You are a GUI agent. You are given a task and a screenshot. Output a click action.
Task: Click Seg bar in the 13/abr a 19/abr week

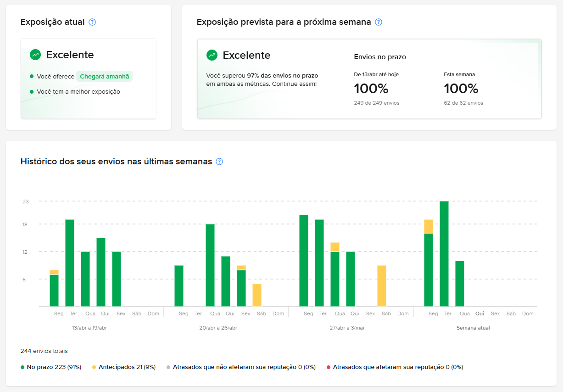(54, 288)
